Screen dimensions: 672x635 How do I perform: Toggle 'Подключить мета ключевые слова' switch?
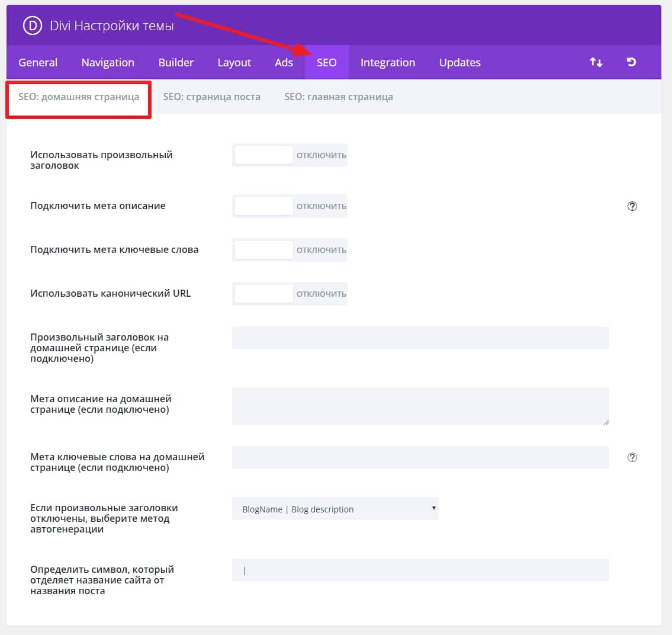pyautogui.click(x=290, y=250)
